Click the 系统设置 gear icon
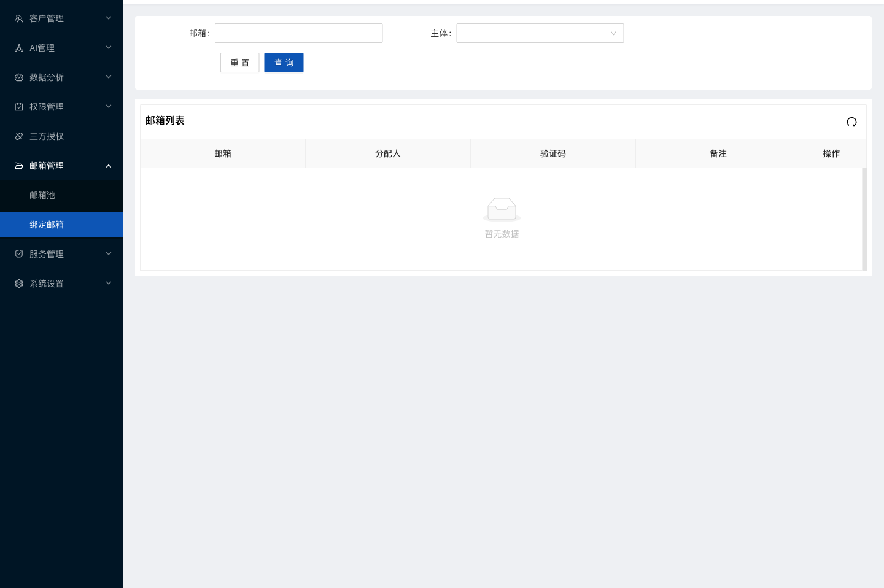The height and width of the screenshot is (588, 884). (x=19, y=284)
